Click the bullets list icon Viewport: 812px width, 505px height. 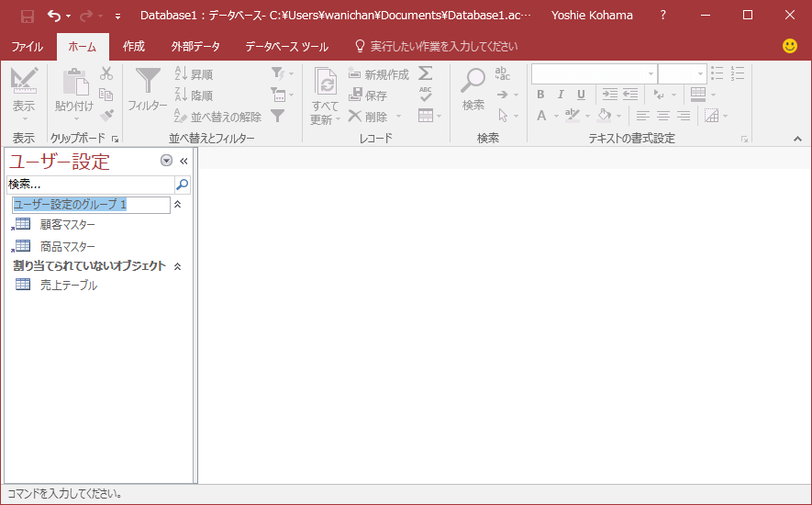pyautogui.click(x=717, y=73)
